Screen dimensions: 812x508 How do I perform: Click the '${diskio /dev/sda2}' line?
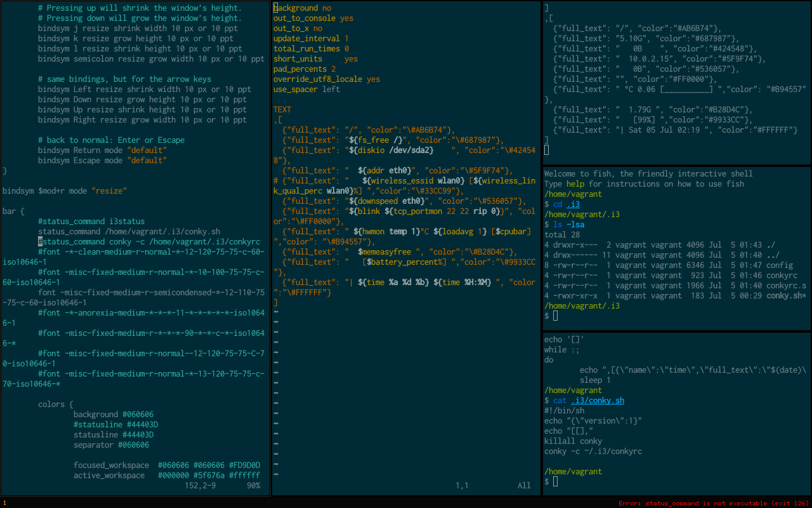pyautogui.click(x=404, y=156)
